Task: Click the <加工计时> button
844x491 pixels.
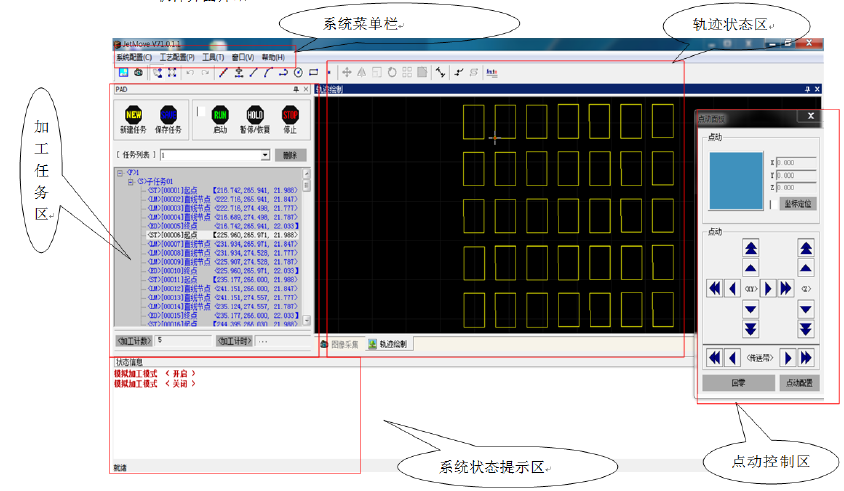Action: [x=234, y=341]
